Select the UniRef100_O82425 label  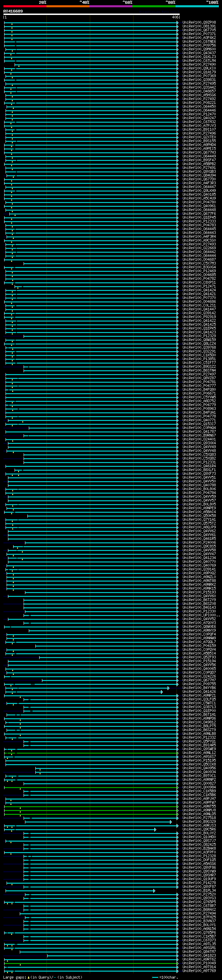tap(199, 844)
